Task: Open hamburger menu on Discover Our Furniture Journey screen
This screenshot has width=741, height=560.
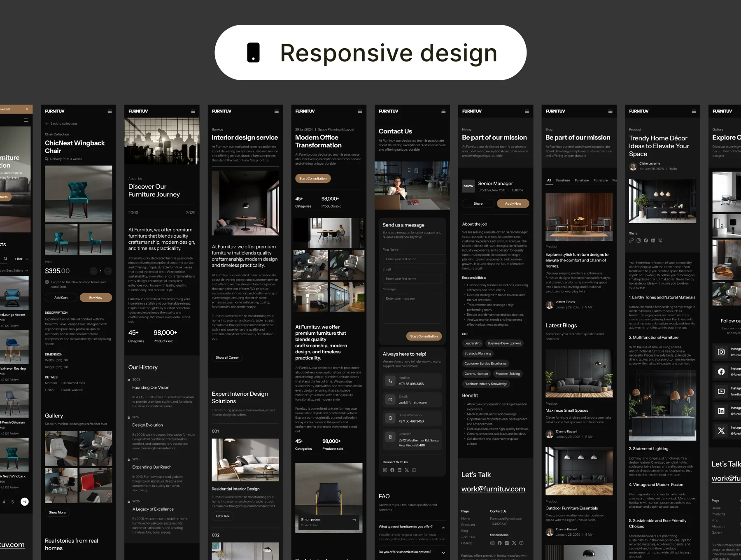Action: click(193, 111)
